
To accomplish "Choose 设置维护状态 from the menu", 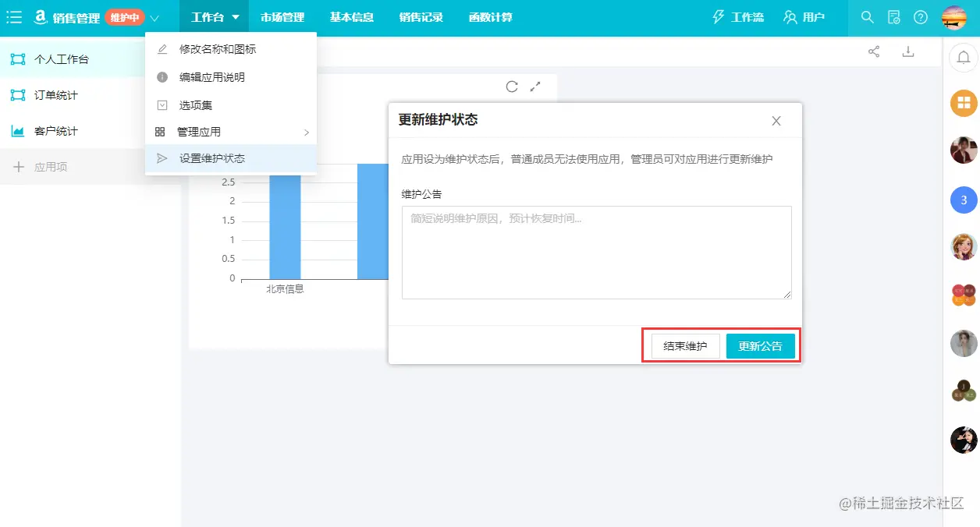I will tap(231, 158).
